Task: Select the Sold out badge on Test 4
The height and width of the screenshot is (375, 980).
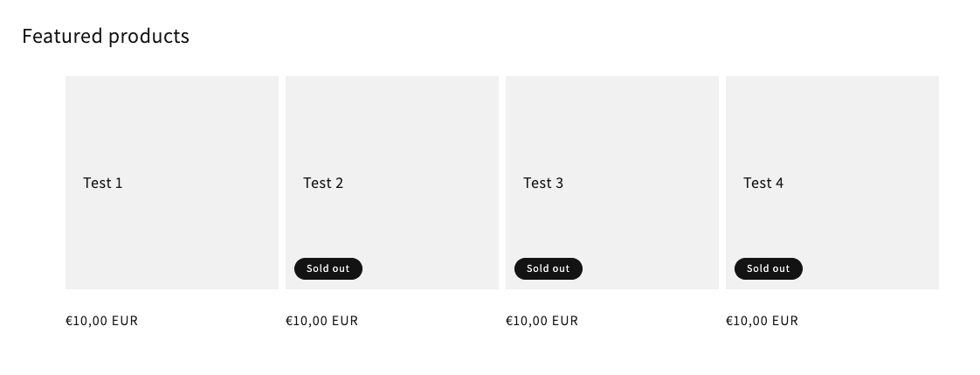Action: tap(769, 268)
